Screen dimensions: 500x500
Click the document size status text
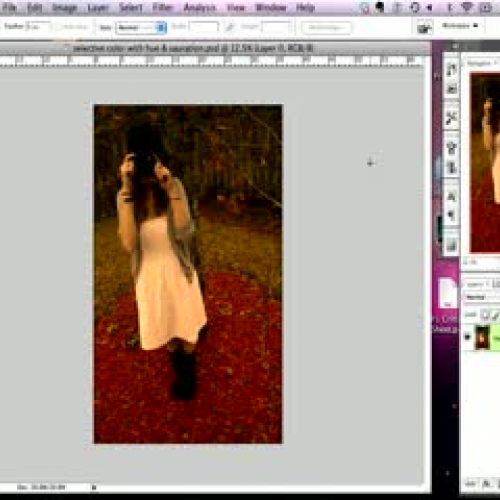[41, 487]
